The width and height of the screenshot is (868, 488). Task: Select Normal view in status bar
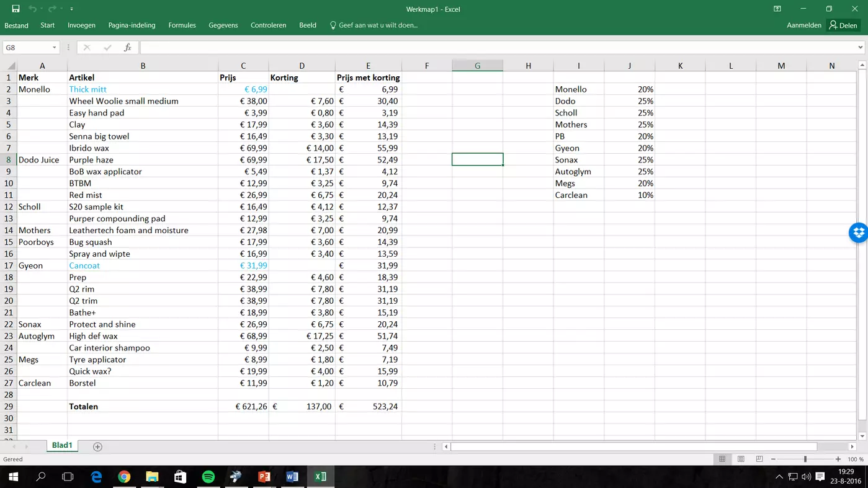pyautogui.click(x=722, y=459)
